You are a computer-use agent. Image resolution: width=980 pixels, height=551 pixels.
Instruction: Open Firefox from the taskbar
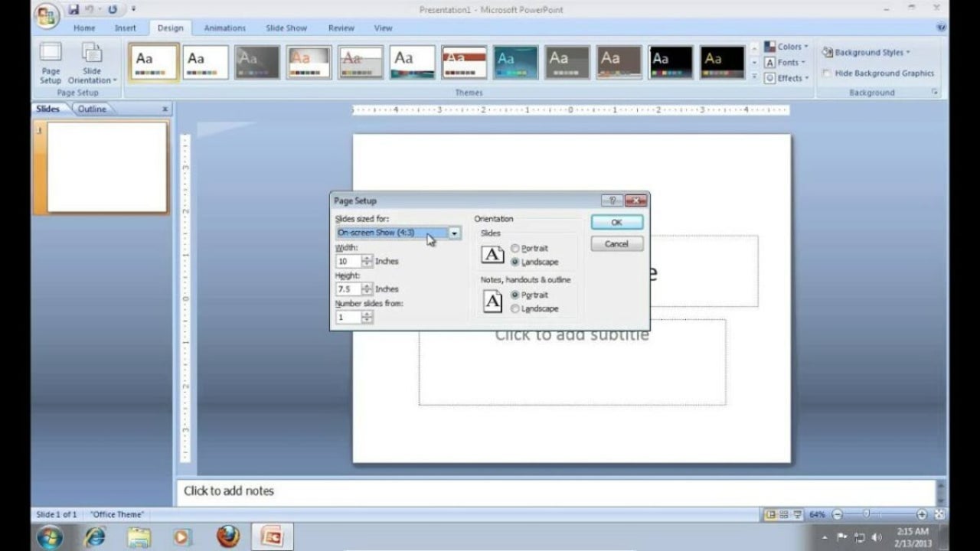[227, 536]
